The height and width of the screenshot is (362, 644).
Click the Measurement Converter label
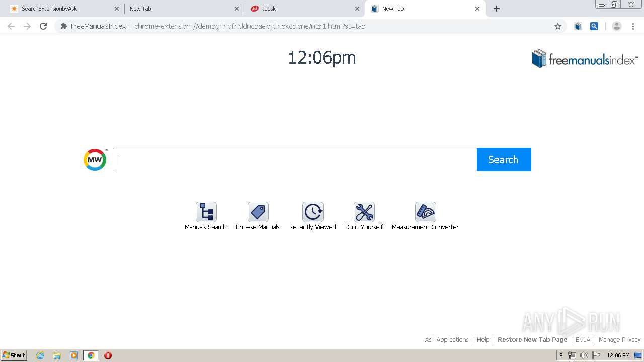[x=425, y=227]
